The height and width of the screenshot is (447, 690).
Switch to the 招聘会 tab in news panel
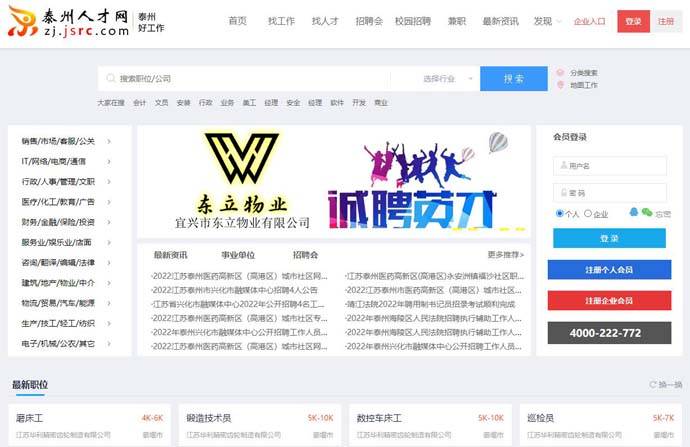pyautogui.click(x=305, y=255)
